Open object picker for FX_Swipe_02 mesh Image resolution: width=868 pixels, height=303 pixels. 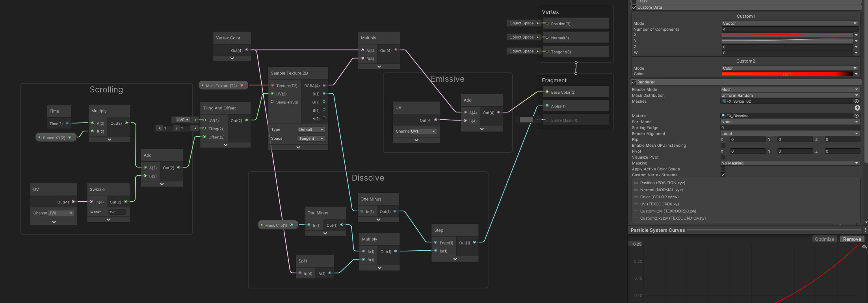856,101
